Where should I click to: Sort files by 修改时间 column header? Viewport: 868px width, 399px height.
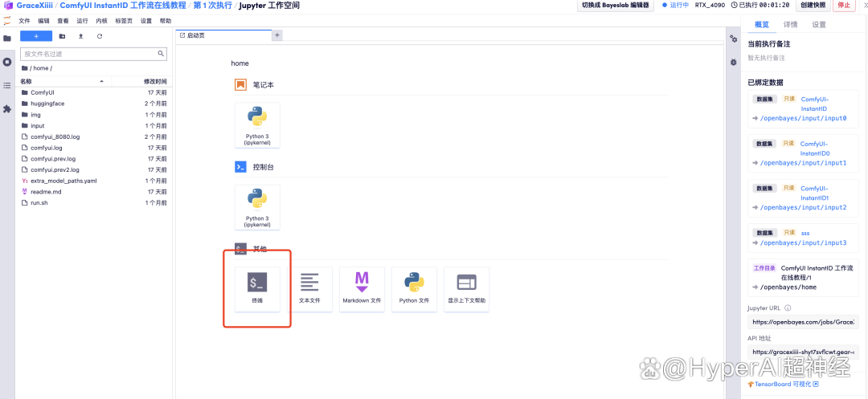(x=141, y=81)
